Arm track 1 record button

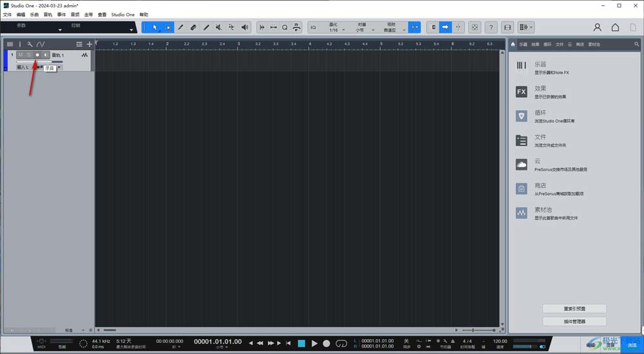coord(37,55)
